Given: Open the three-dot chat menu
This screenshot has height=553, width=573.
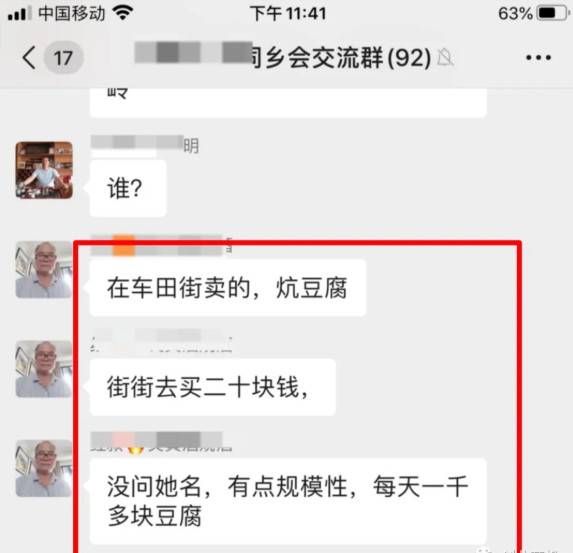Looking at the screenshot, I should (x=538, y=58).
